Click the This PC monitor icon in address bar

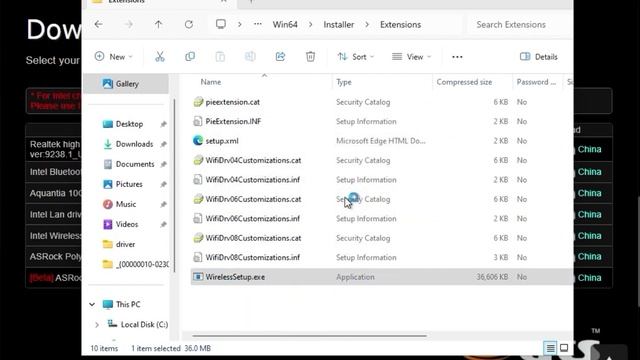[221, 24]
